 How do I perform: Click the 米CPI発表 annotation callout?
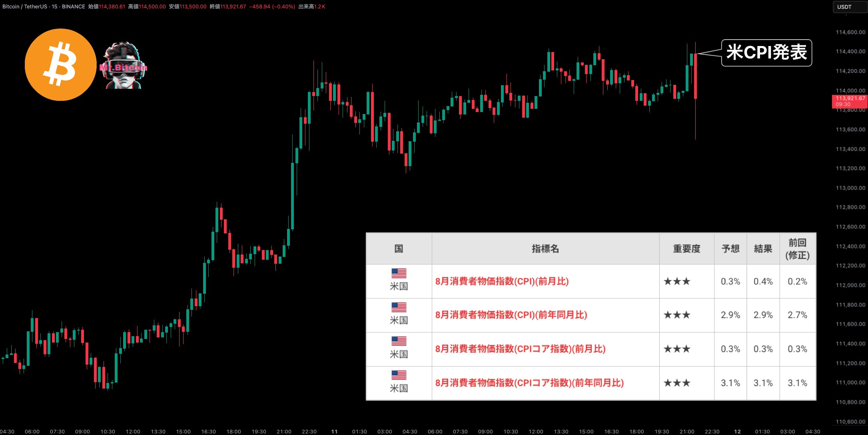[766, 52]
